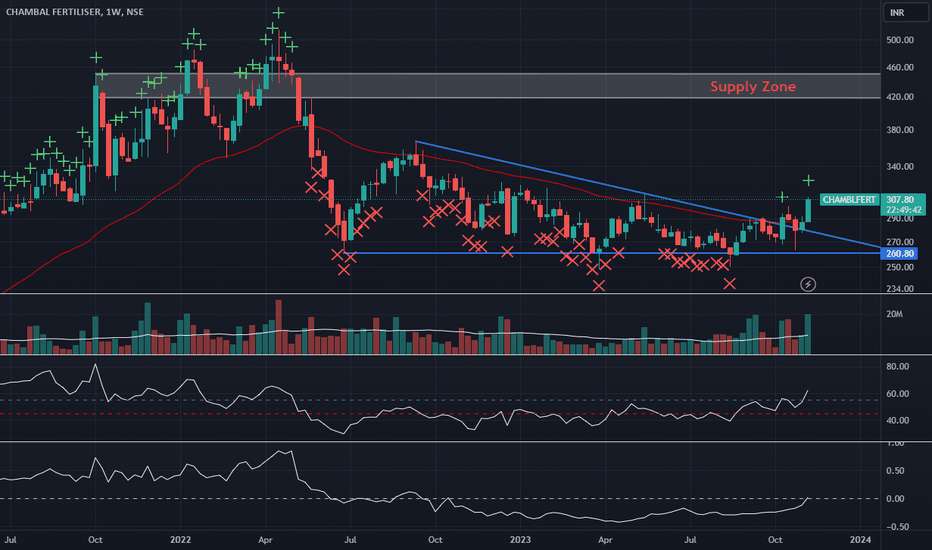This screenshot has width=932, height=550.
Task: Select the 307.80 current price value
Action: 899,200
